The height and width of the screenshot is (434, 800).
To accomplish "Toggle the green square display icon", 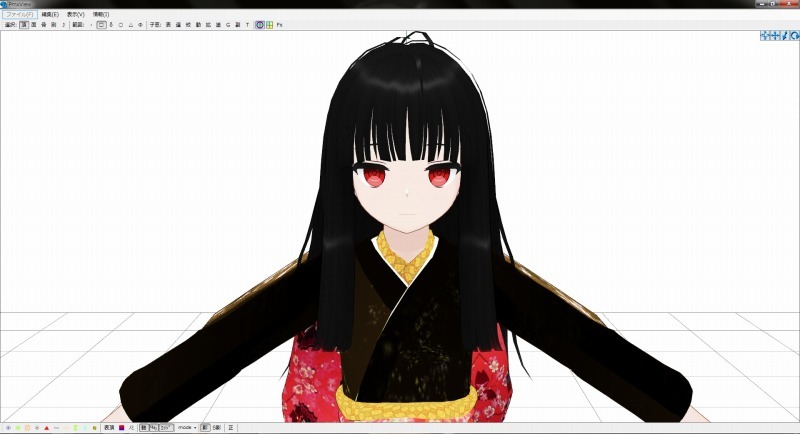I will tap(18, 428).
